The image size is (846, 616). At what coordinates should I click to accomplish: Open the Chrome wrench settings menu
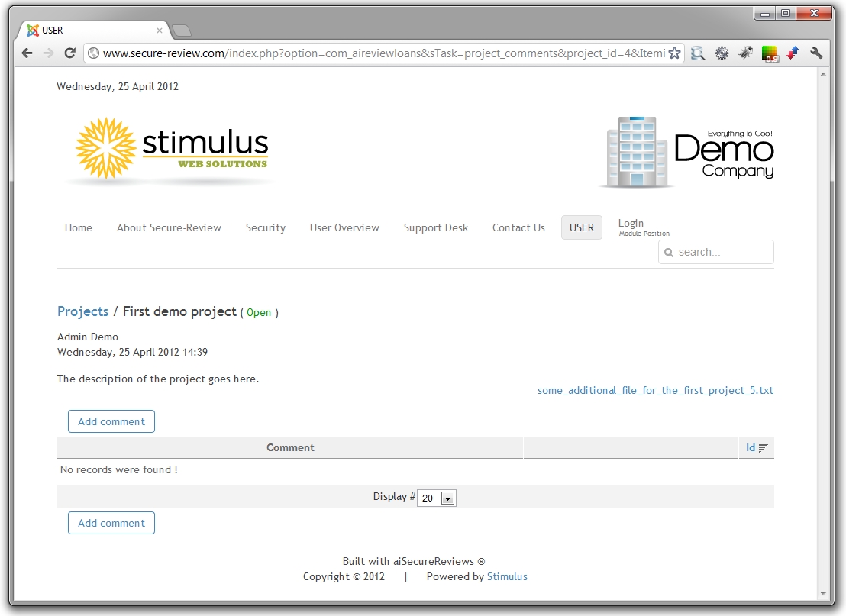(x=816, y=53)
